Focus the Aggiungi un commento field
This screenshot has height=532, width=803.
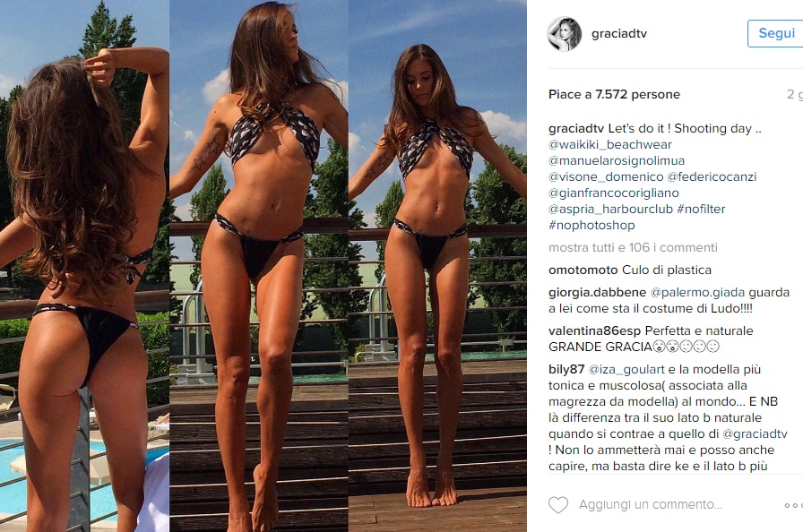pyautogui.click(x=651, y=505)
